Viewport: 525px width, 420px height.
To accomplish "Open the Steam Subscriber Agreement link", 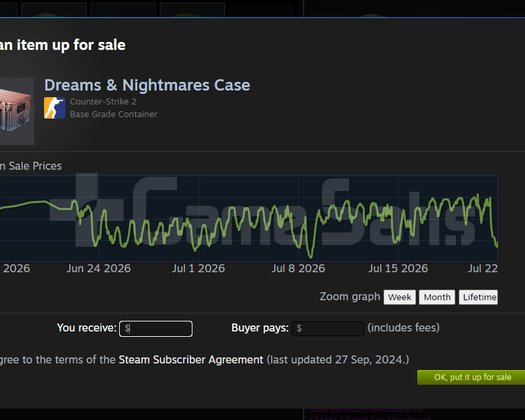I will [x=191, y=360].
